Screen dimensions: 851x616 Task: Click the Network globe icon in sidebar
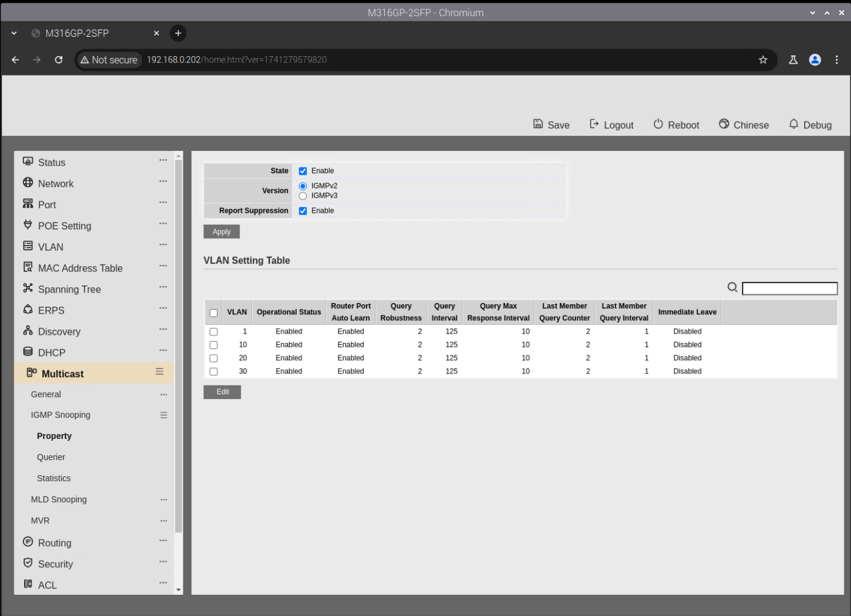point(28,183)
